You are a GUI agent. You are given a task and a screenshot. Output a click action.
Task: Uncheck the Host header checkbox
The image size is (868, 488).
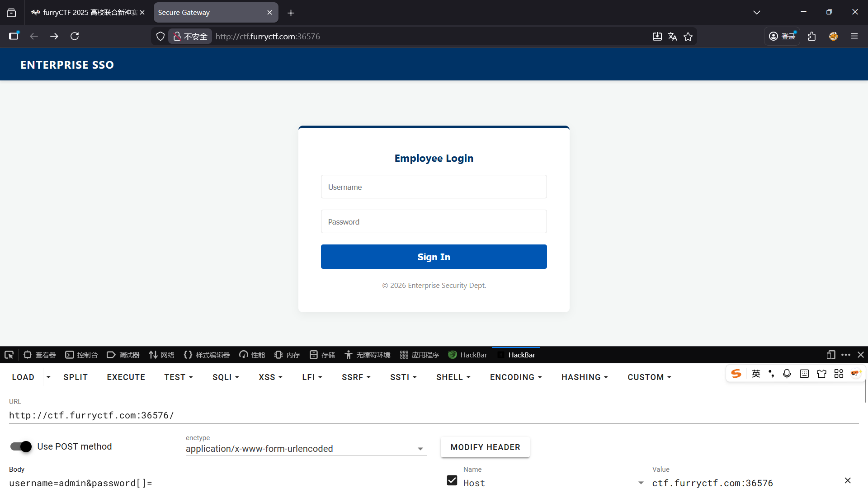click(452, 480)
